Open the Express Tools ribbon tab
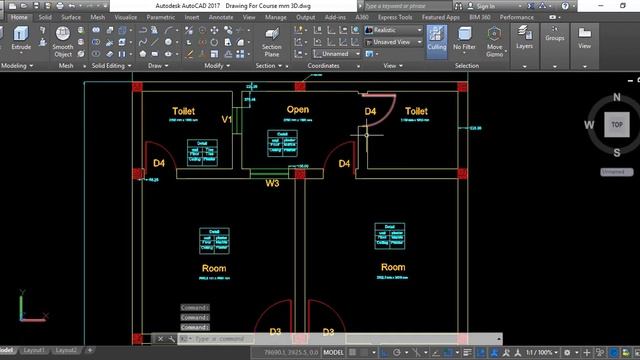This screenshot has height=360, width=640. 395,17
